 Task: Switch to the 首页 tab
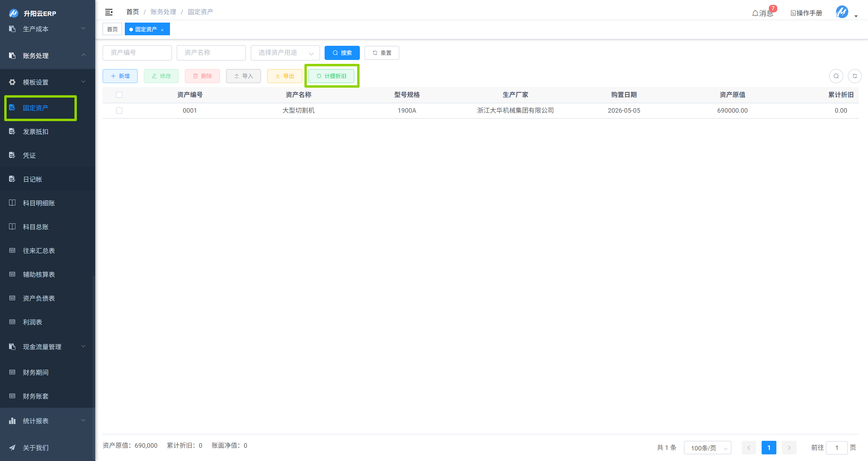(112, 29)
